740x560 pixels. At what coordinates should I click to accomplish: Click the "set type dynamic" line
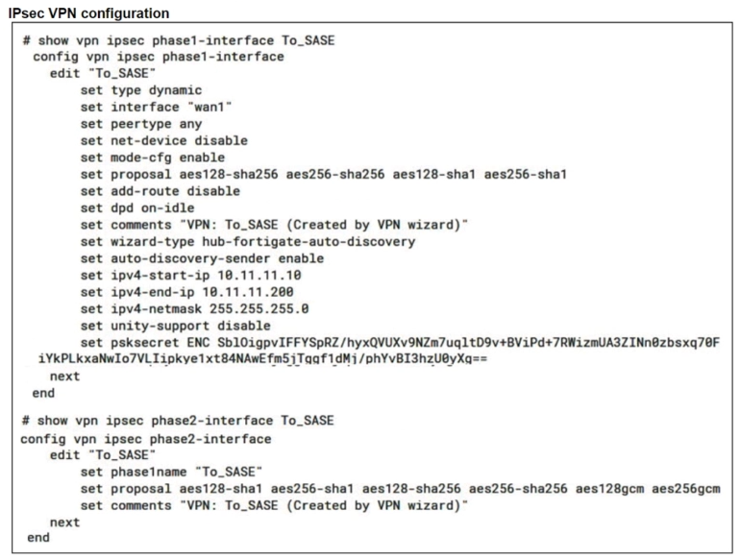(141, 90)
